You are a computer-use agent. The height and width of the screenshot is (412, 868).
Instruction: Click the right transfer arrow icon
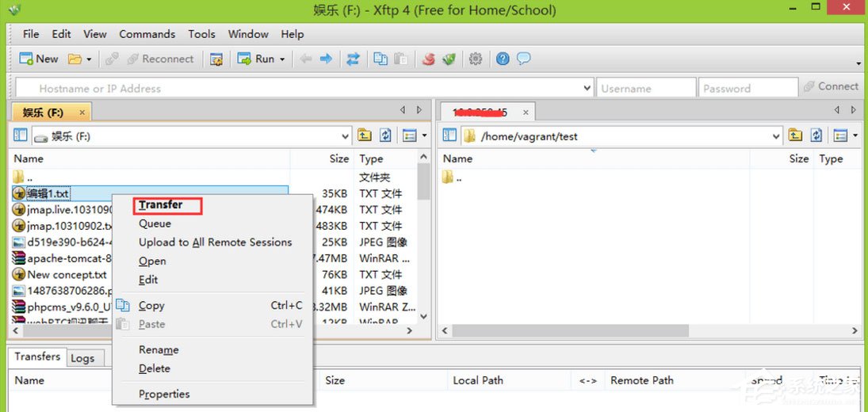(326, 59)
